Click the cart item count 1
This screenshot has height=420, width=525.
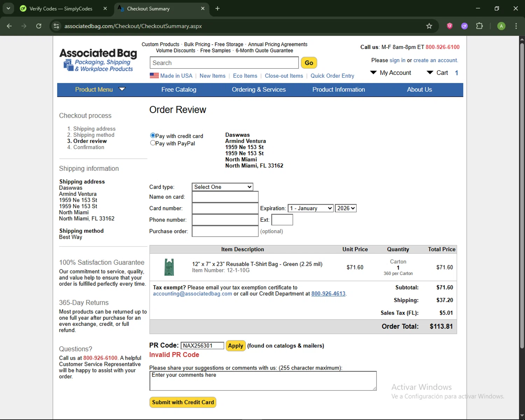[456, 73]
